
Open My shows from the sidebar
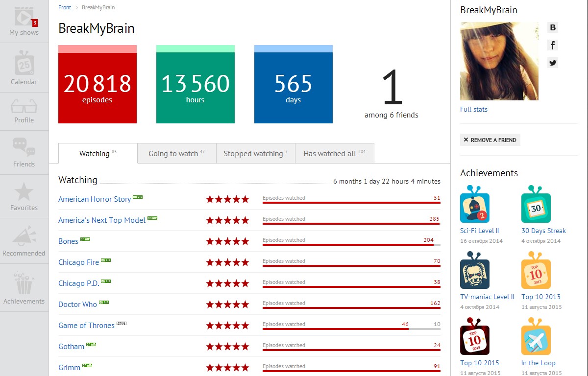24,20
